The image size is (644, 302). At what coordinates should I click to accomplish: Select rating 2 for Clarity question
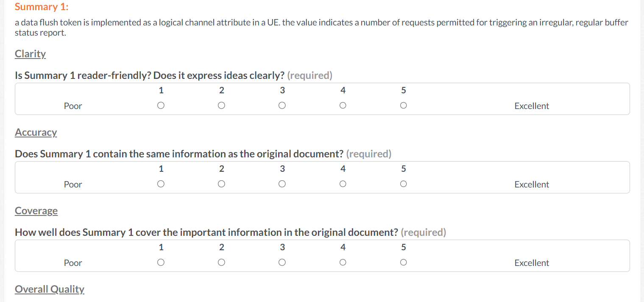click(221, 106)
